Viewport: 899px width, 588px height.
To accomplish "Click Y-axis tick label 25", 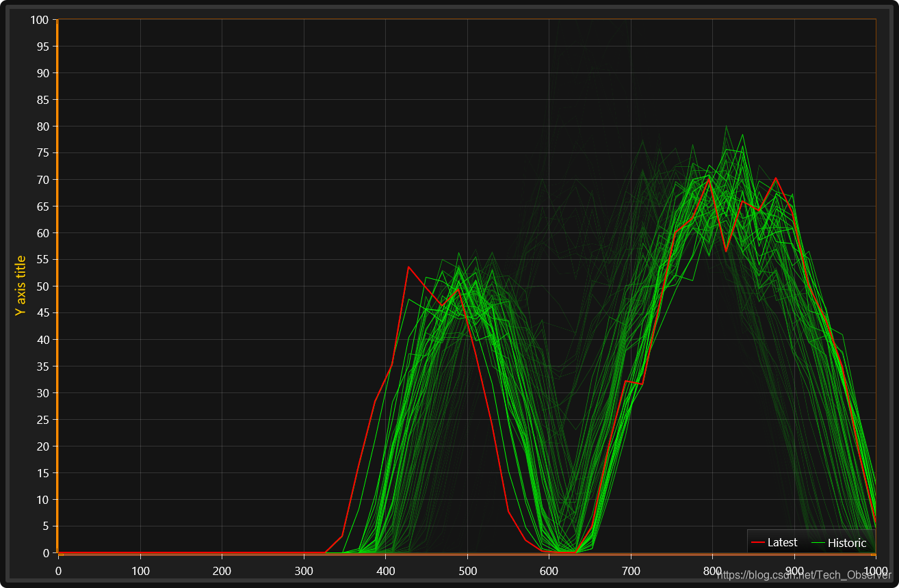I will pyautogui.click(x=42, y=419).
